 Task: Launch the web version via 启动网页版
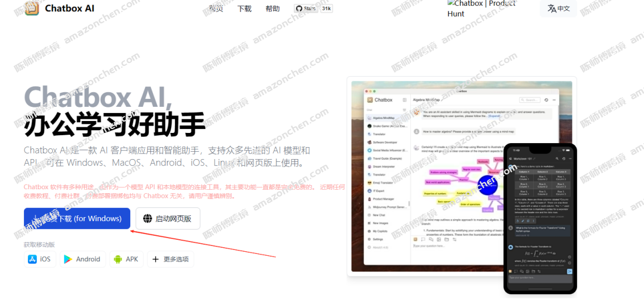[x=168, y=218]
